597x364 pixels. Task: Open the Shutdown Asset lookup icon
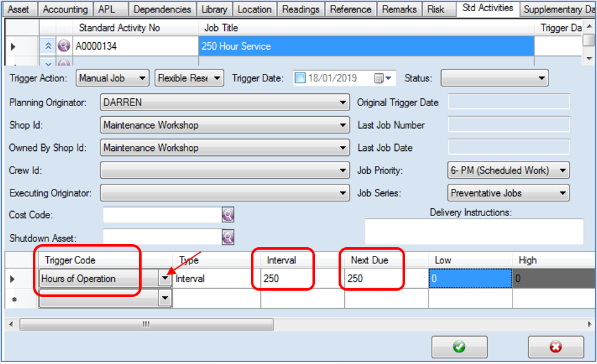point(228,237)
